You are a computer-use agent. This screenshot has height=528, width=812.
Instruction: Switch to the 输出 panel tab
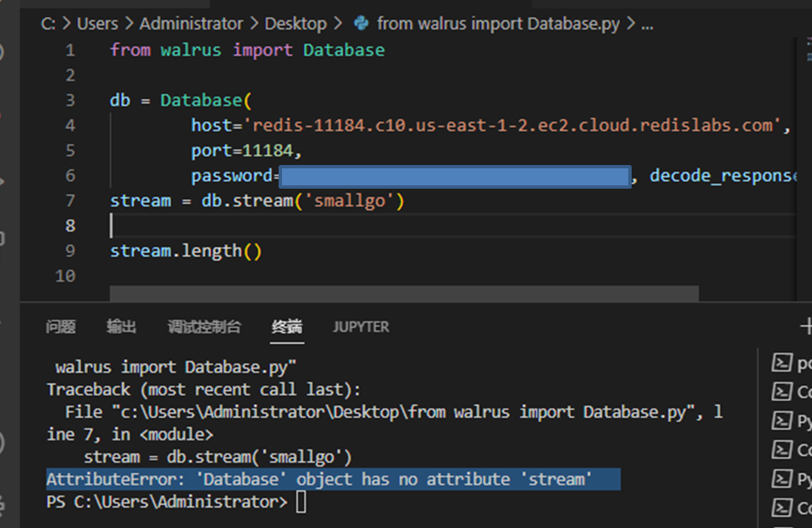[121, 327]
